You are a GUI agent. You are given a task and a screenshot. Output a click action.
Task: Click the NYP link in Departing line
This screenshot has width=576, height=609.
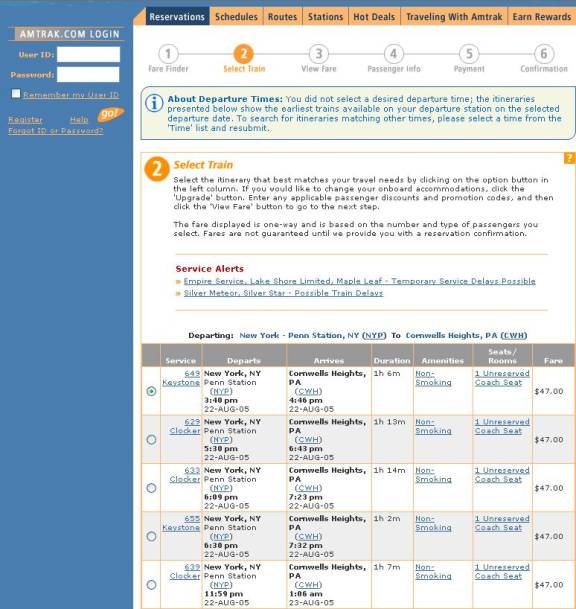(374, 335)
